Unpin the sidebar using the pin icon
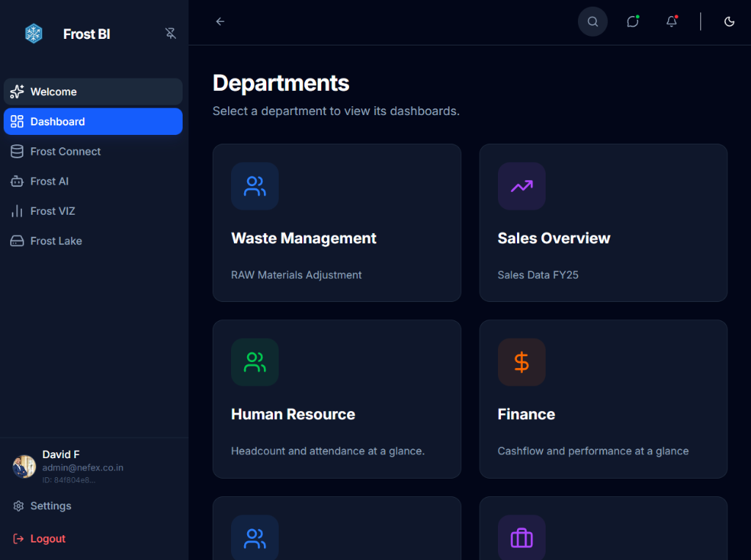 click(x=170, y=33)
